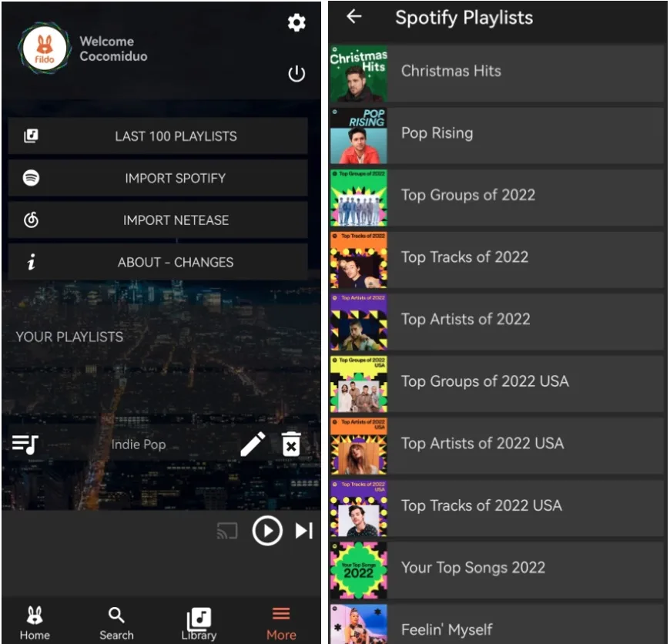Tap the cast to device icon

click(227, 531)
